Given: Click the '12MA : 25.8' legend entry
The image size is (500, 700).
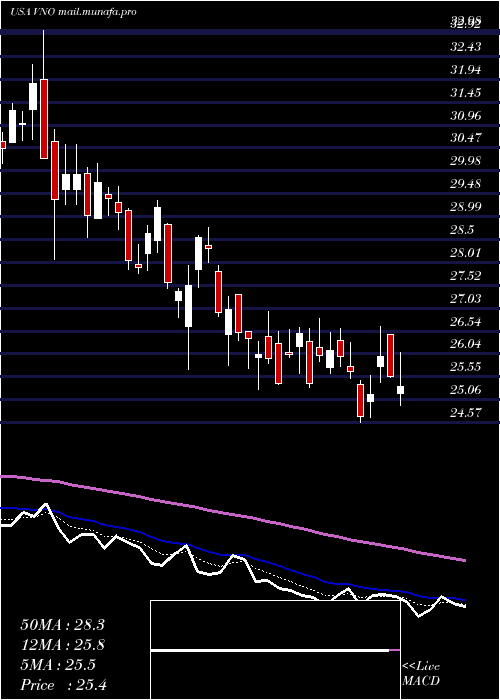Looking at the screenshot, I should click(62, 645).
